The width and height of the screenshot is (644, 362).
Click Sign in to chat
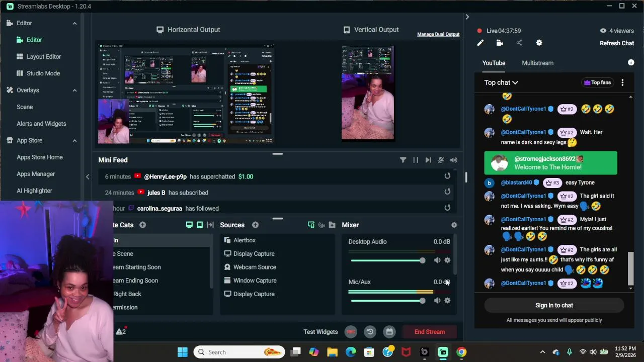(554, 305)
